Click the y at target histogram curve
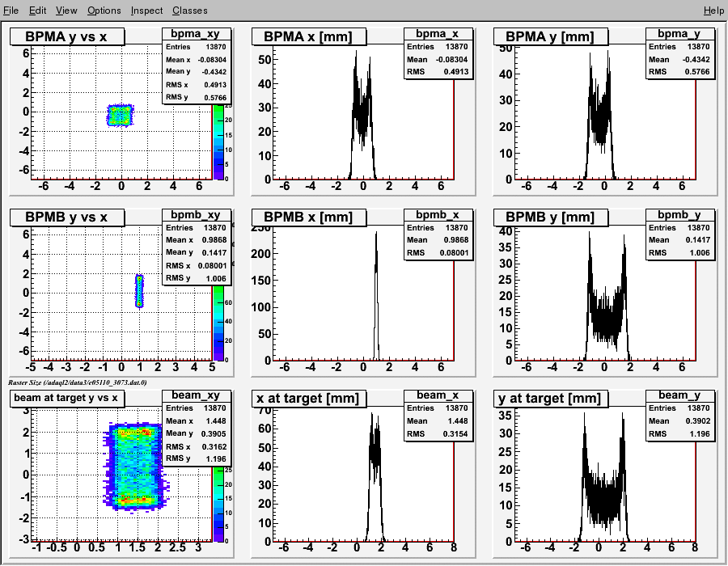The image size is (728, 566). pos(603,476)
